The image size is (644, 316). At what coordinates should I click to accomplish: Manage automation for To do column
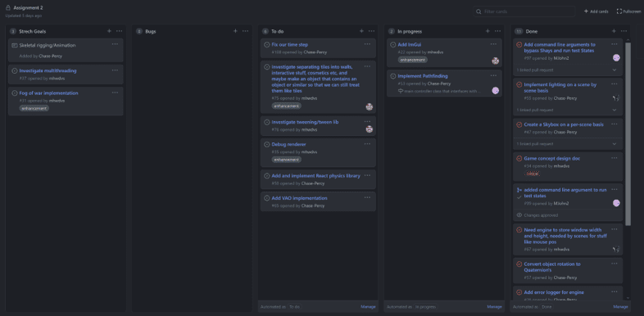pyautogui.click(x=368, y=306)
